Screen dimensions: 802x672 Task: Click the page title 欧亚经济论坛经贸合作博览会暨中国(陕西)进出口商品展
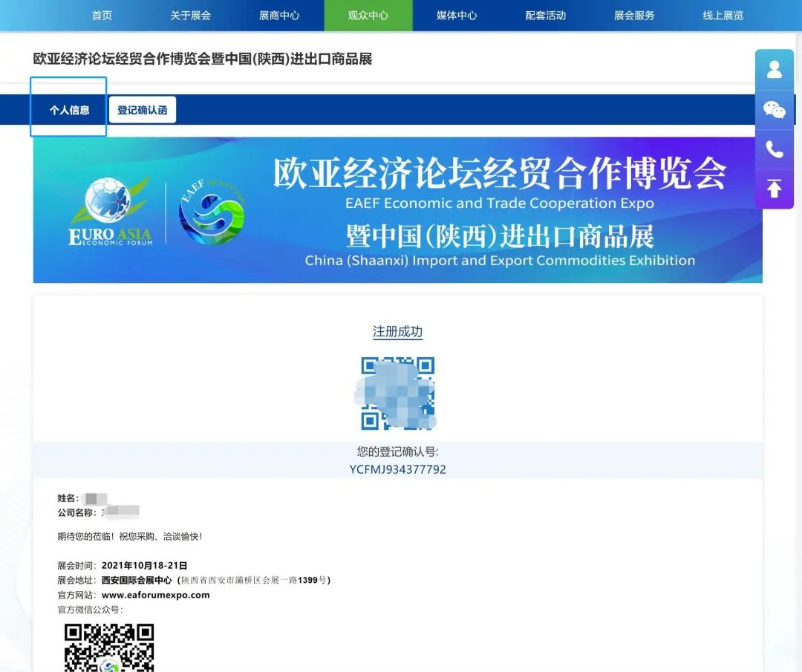click(203, 59)
